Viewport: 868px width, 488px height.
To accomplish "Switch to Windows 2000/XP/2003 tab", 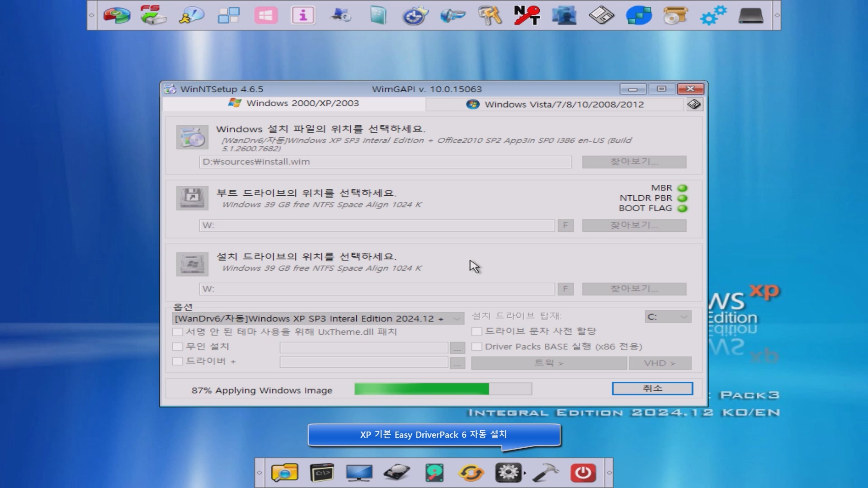I will [x=294, y=103].
